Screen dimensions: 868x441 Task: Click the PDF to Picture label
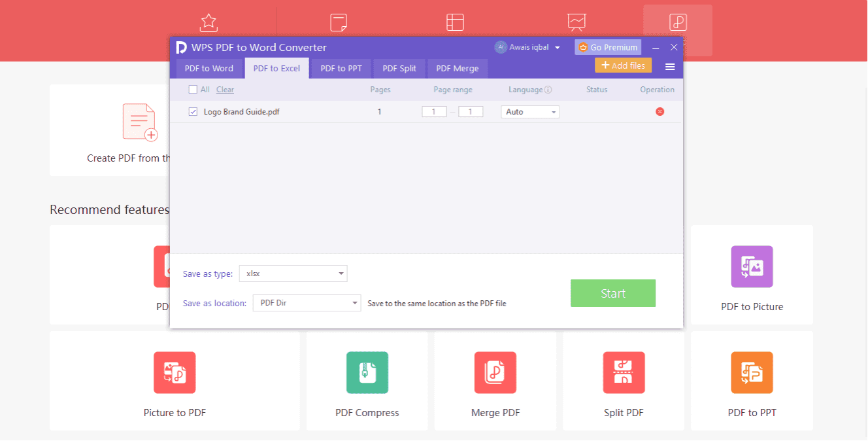(x=752, y=307)
